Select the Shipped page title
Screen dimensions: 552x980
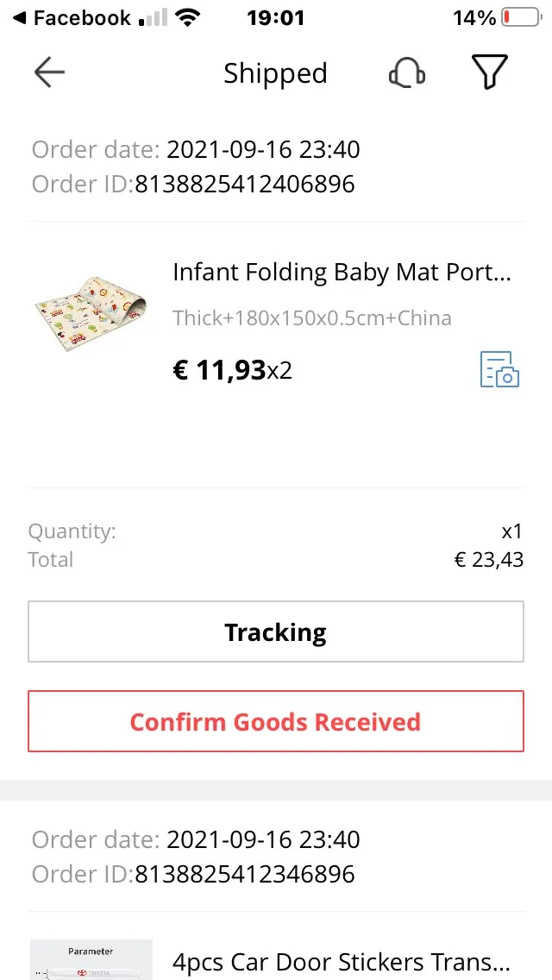[x=276, y=73]
